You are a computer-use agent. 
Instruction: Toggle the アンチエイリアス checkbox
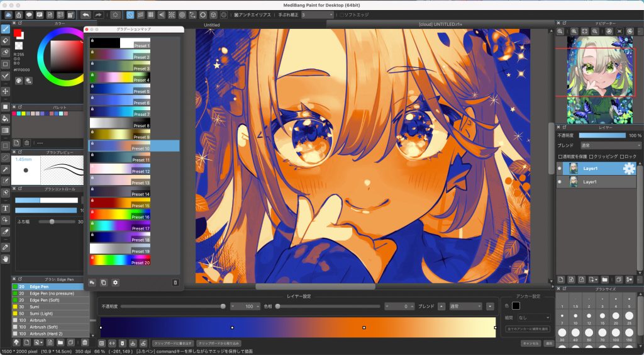click(x=236, y=15)
